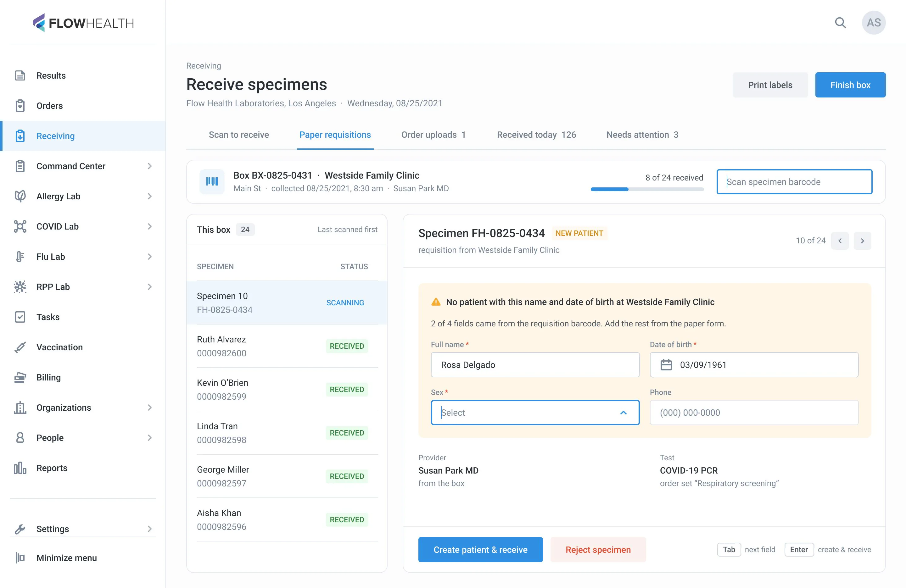Go to next specimen arrow
The image size is (906, 588).
pos(862,241)
